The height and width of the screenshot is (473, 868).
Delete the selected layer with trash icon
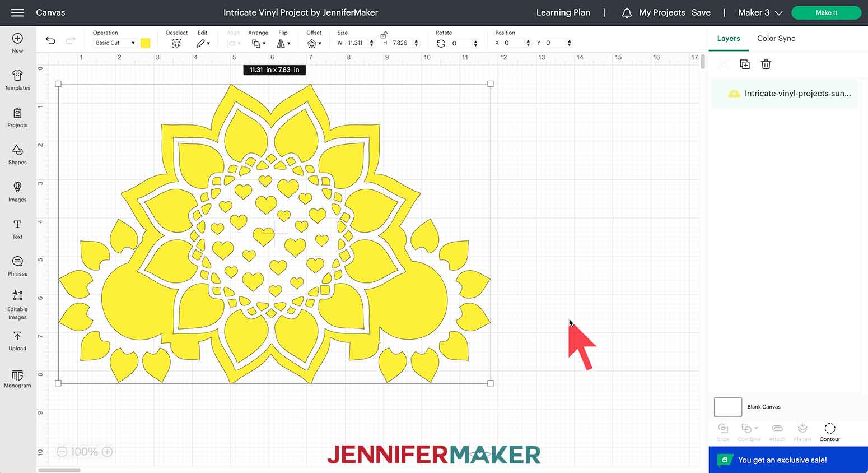(766, 64)
